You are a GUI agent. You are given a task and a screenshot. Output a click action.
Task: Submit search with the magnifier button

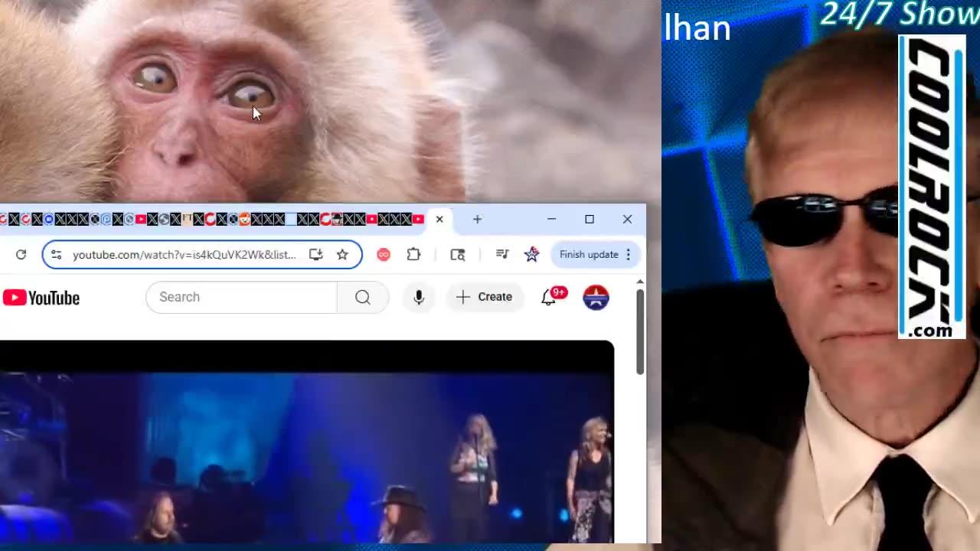point(363,297)
